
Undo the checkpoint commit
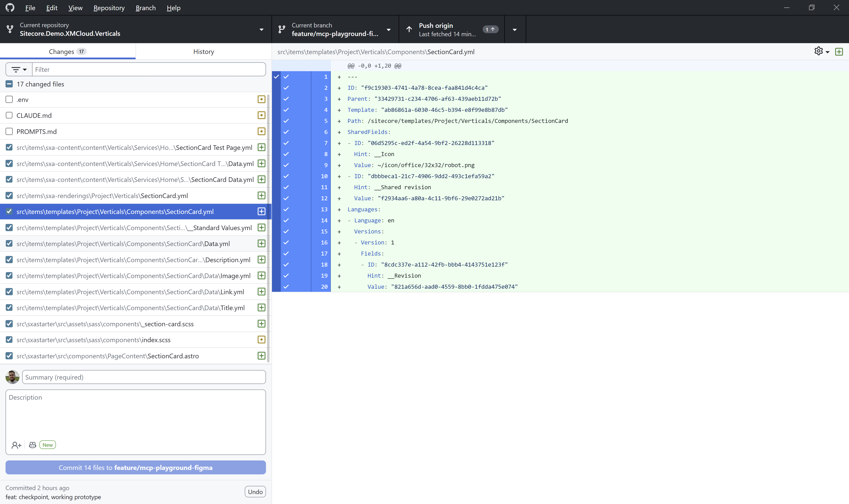(255, 491)
